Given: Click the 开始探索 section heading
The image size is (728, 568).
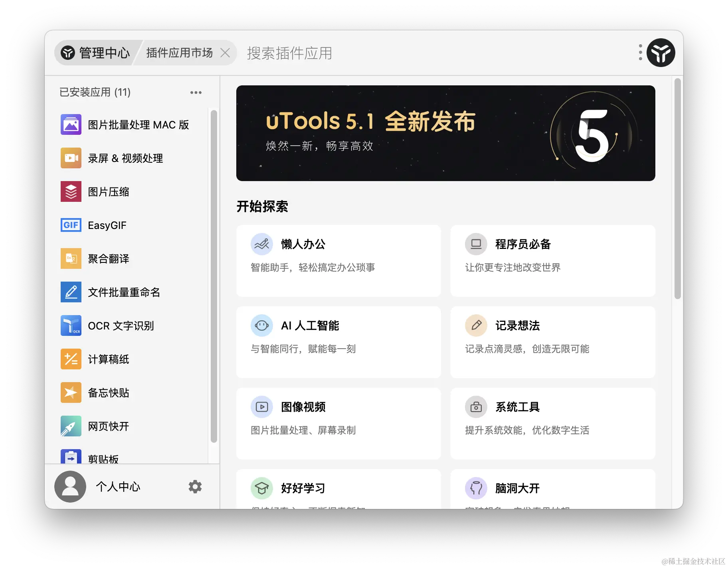Looking at the screenshot, I should click(x=262, y=206).
